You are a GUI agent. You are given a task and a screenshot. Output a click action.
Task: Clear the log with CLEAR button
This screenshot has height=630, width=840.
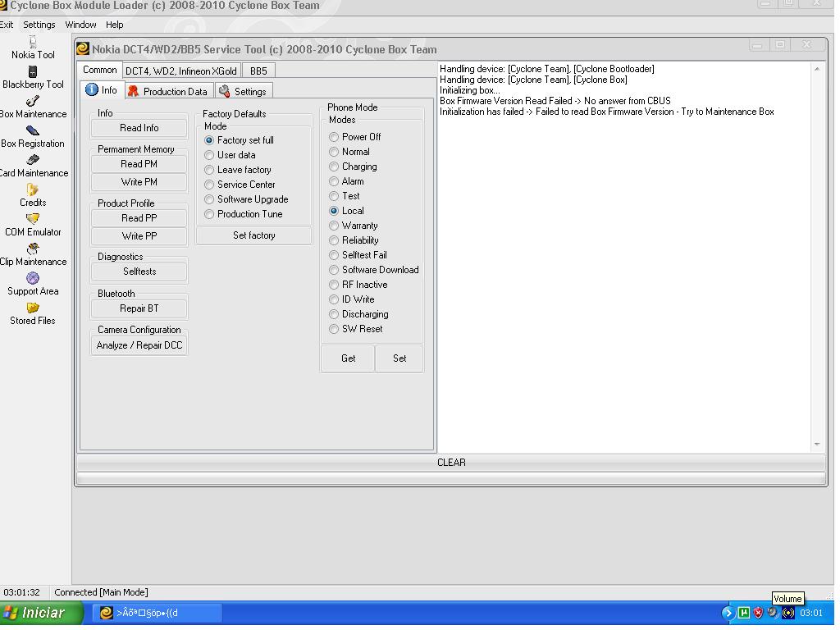click(x=451, y=463)
